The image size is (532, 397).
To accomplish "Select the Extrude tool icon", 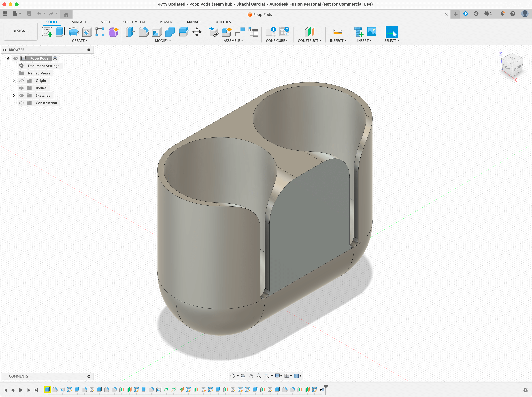I will (60, 32).
